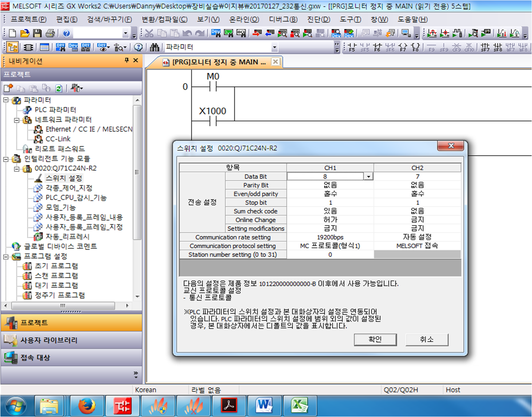Click the Read from PLC blue arrow icon
532x417 pixels.
[270, 33]
